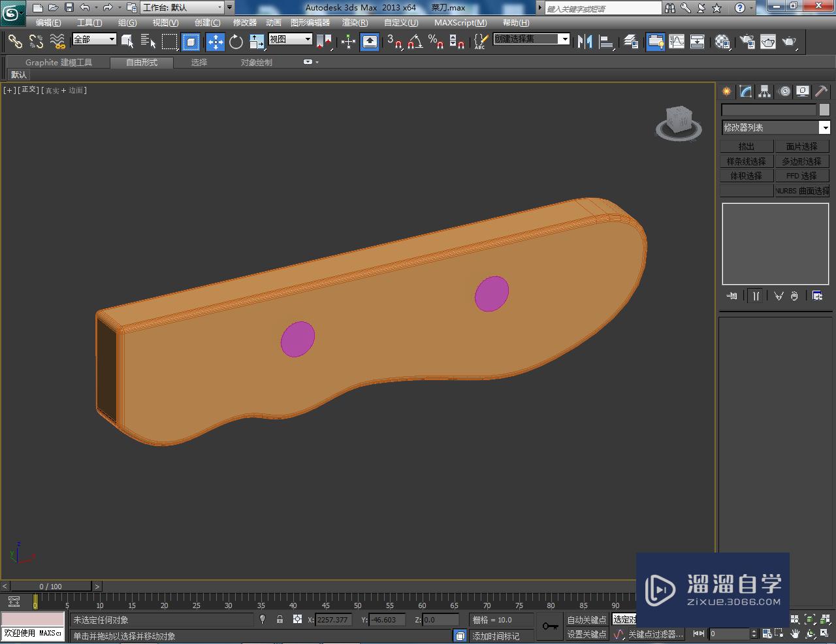
Task: Click the FFD Select button
Action: pos(801,176)
